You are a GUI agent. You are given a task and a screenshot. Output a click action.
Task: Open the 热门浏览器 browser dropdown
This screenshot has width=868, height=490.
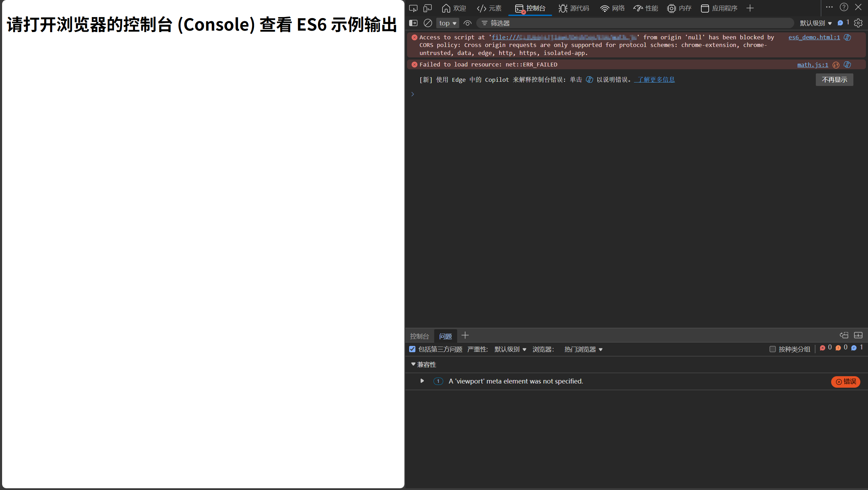tap(583, 349)
